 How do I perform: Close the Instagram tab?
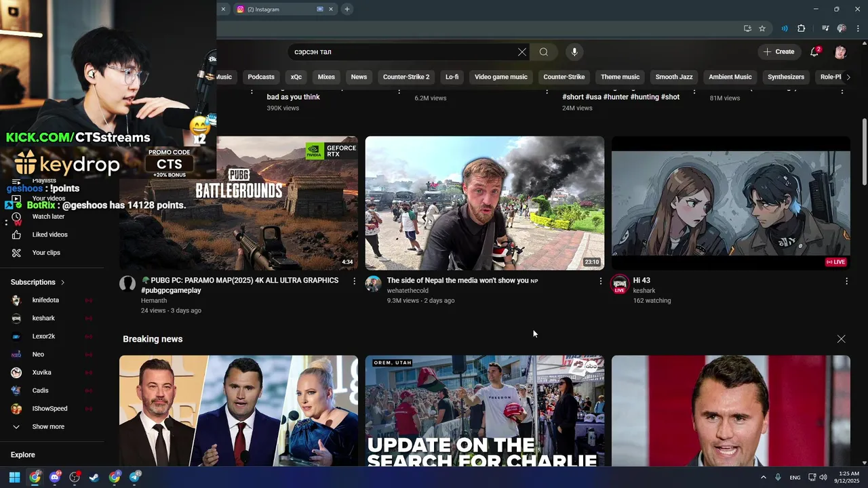pos(331,9)
